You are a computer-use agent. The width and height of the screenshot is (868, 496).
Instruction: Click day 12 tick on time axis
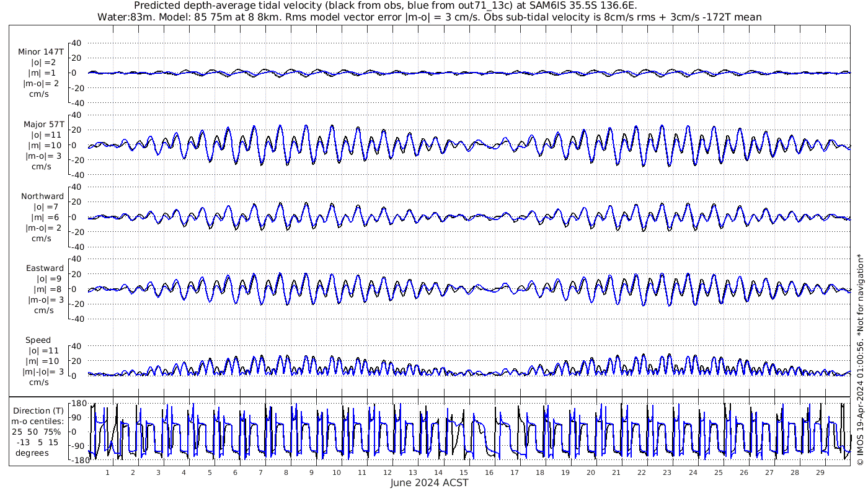coord(387,472)
